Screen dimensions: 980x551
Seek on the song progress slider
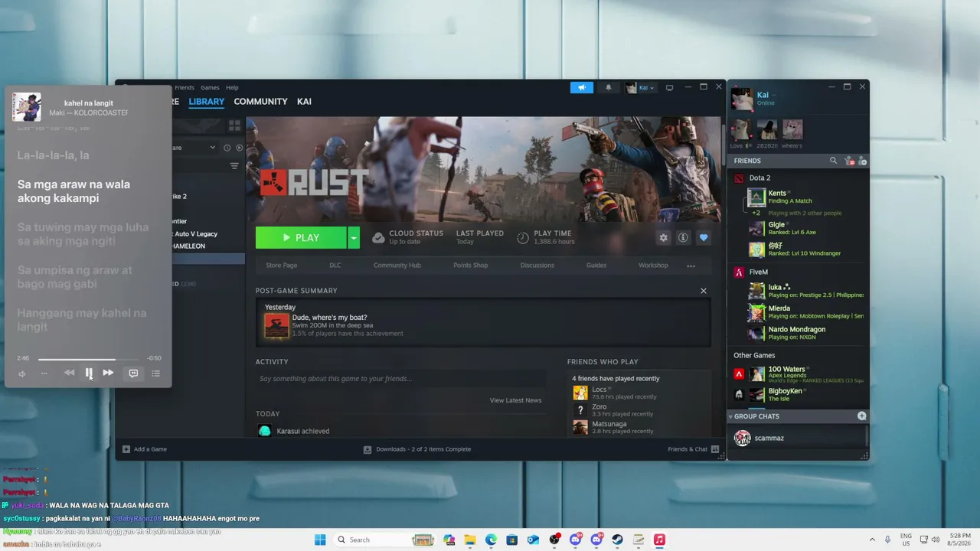pos(89,358)
